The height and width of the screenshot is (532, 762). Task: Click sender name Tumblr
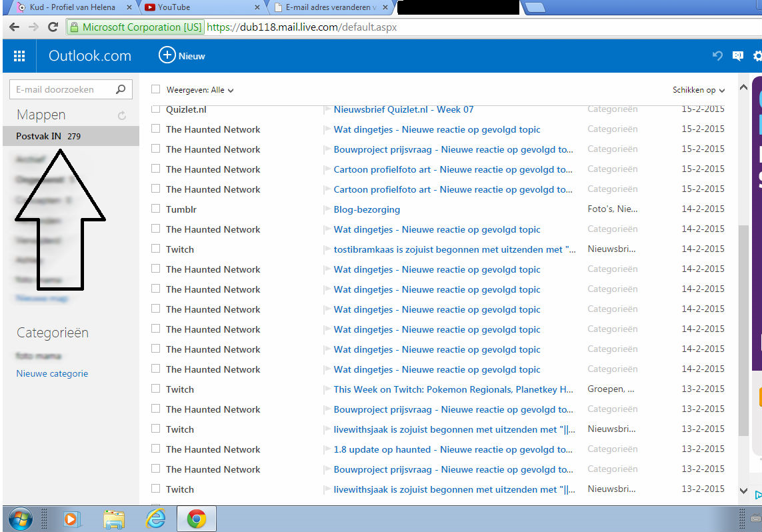181,209
